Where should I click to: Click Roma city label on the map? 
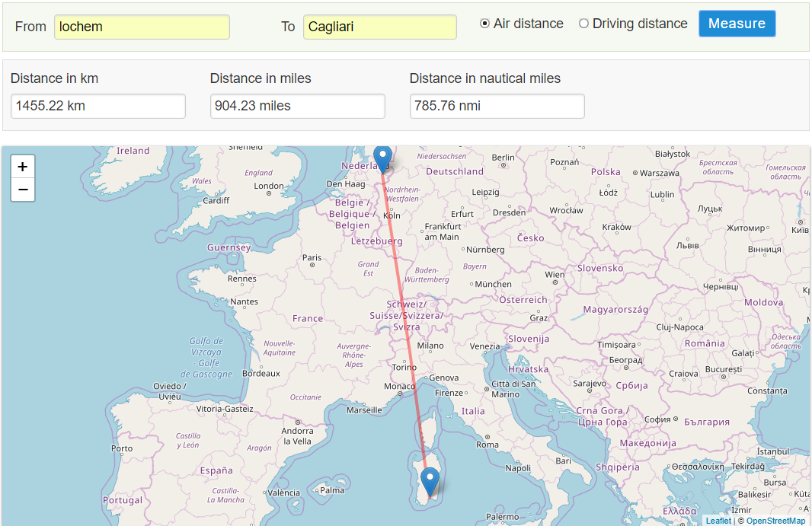pos(488,445)
